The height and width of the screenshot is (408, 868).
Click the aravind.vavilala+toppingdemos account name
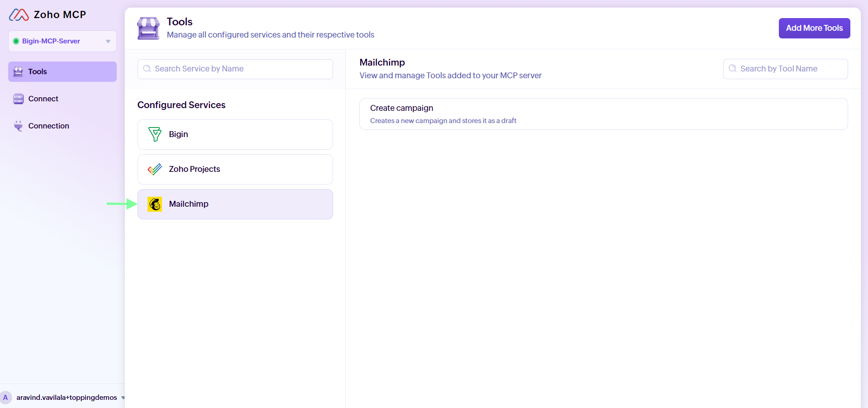[x=67, y=398]
